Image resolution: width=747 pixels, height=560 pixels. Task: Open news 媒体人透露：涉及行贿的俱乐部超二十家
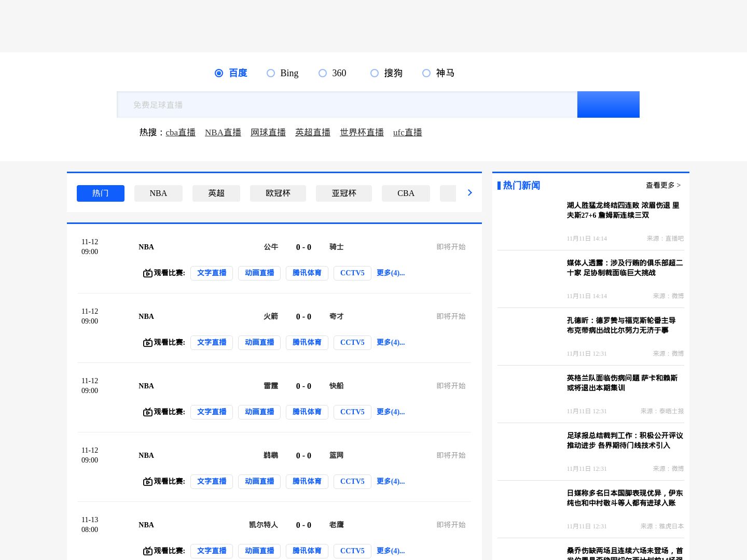[x=625, y=268]
